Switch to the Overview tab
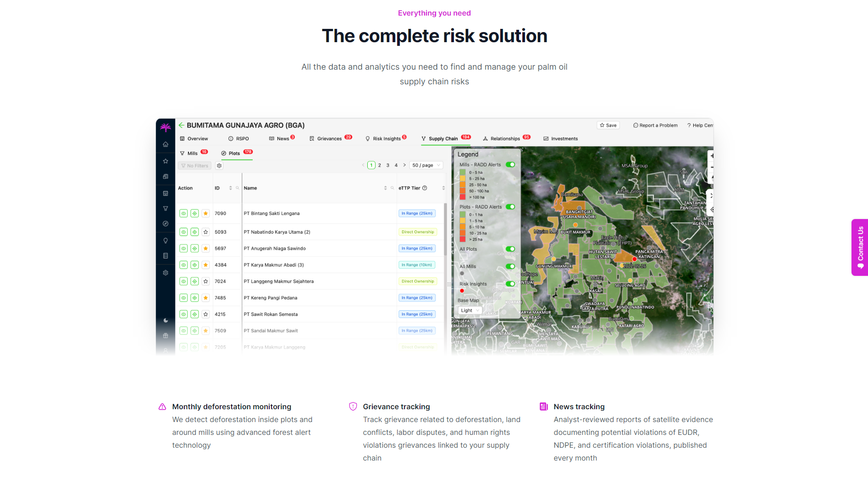This screenshot has width=868, height=494. [194, 138]
